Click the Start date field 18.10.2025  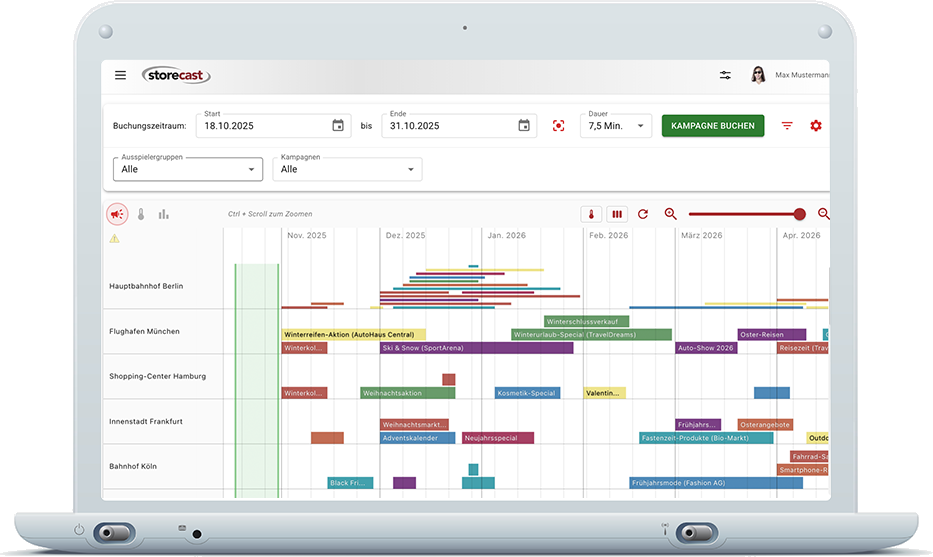[274, 126]
